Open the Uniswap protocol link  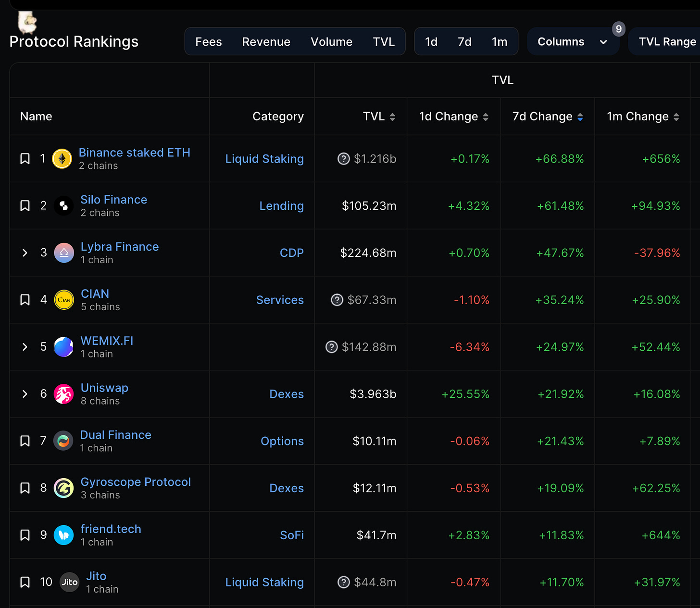[x=104, y=388]
